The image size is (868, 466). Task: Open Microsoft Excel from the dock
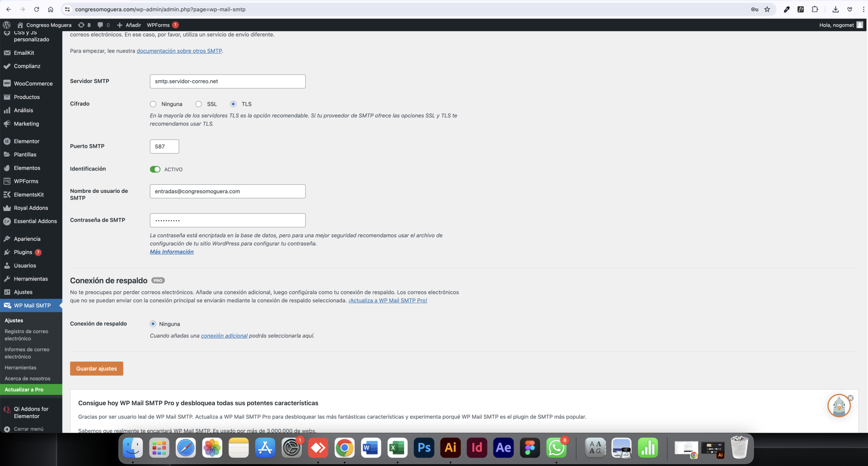(397, 448)
